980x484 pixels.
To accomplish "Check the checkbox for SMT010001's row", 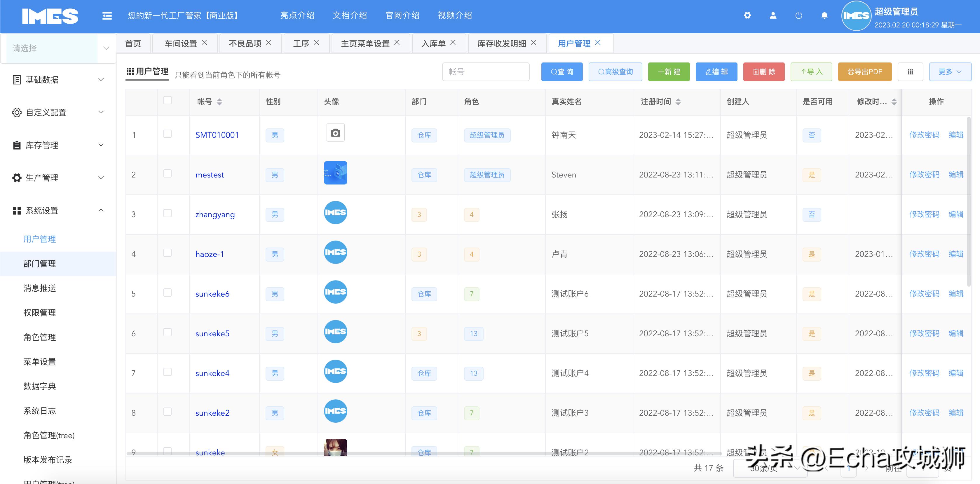I will (x=168, y=134).
